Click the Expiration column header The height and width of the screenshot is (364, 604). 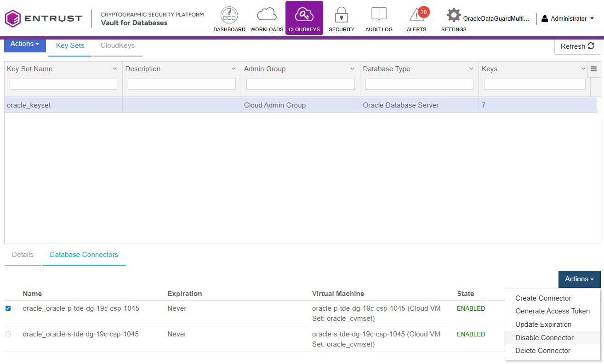(x=185, y=294)
